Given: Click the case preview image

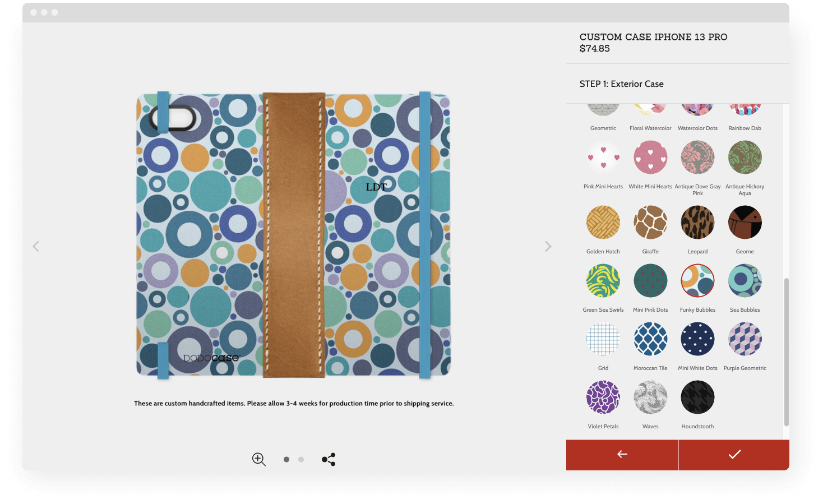Looking at the screenshot, I should (294, 235).
